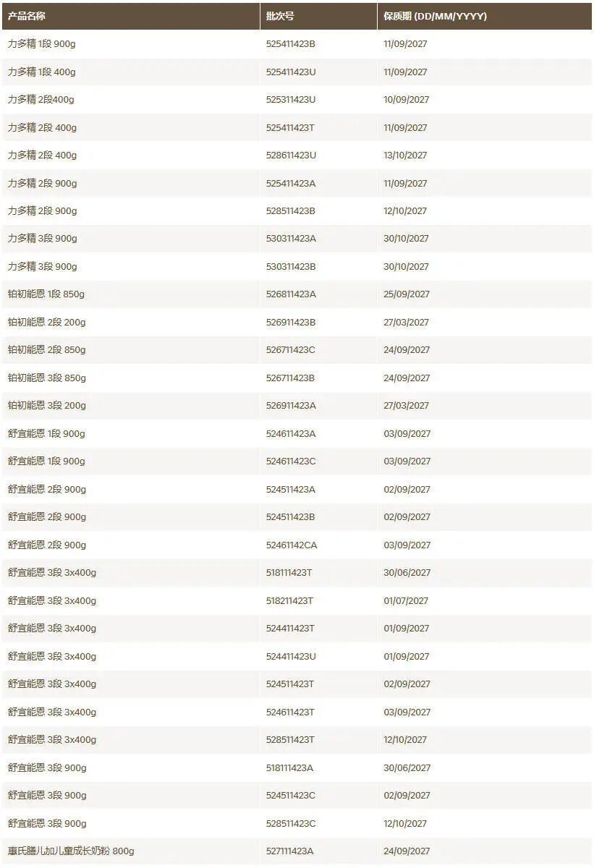Select the 力多精 1段 900g product cell
The width and height of the screenshot is (594, 868).
[x=41, y=44]
